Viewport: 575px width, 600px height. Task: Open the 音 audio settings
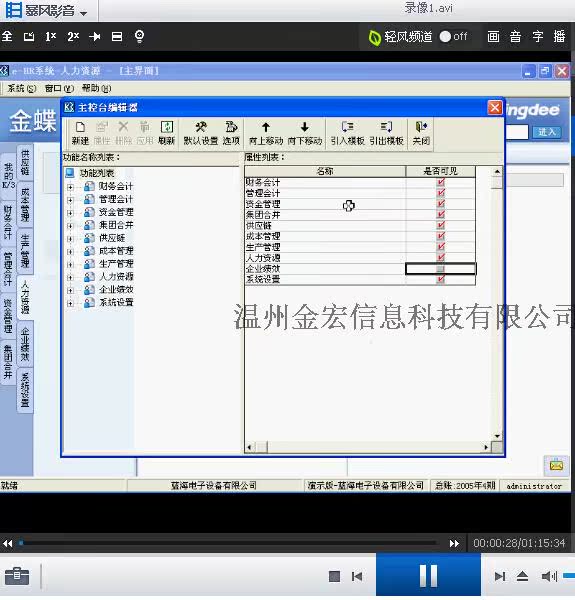point(515,36)
